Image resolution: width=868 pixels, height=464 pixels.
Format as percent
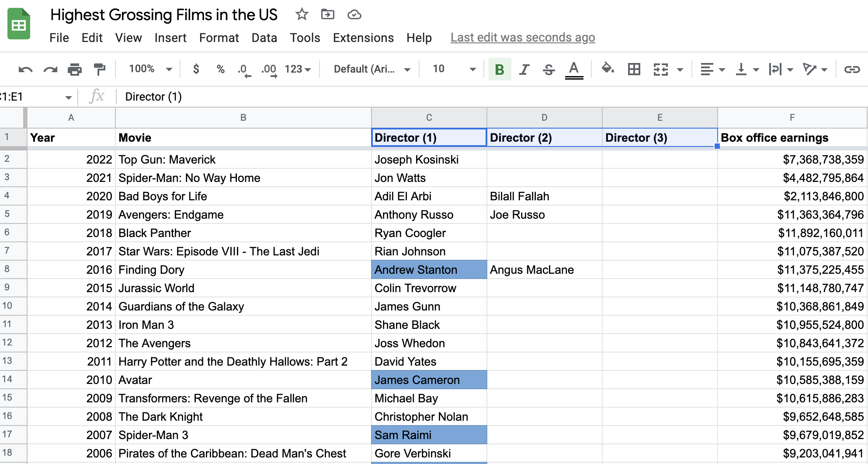221,69
